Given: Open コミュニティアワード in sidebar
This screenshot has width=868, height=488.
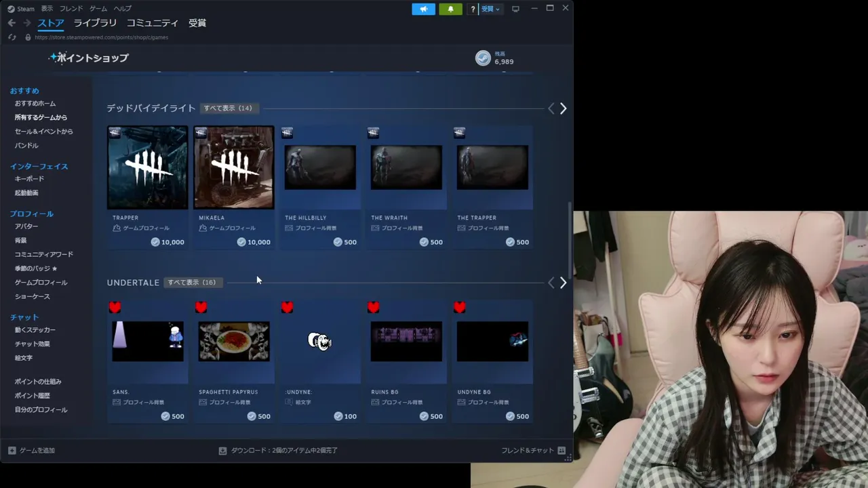Looking at the screenshot, I should pyautogui.click(x=44, y=255).
